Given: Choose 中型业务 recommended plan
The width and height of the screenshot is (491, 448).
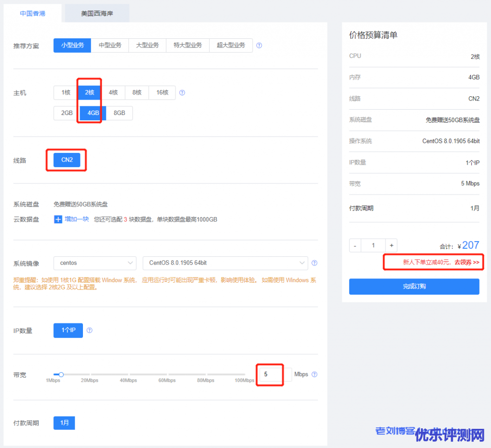Looking at the screenshot, I should pyautogui.click(x=110, y=46).
